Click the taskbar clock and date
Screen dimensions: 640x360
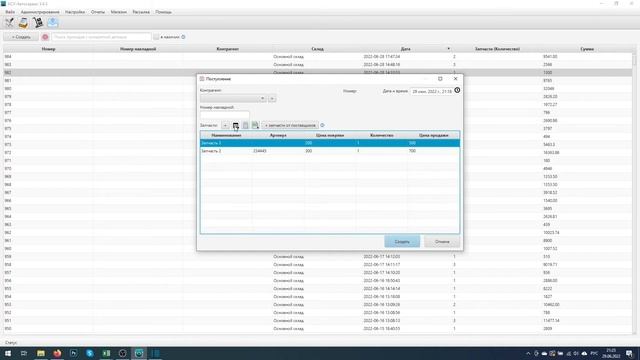[x=611, y=353]
